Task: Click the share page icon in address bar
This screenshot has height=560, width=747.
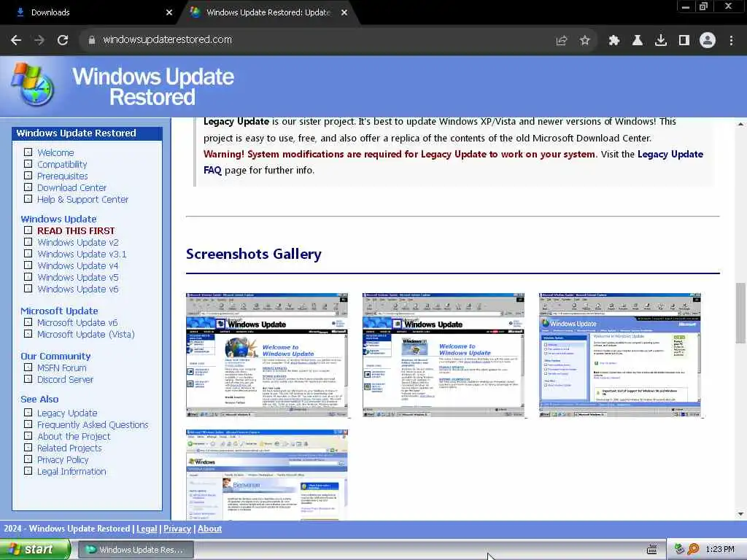Action: tap(562, 41)
